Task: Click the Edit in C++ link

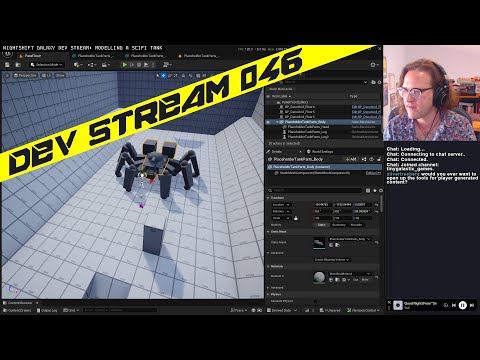Action: click(x=373, y=173)
